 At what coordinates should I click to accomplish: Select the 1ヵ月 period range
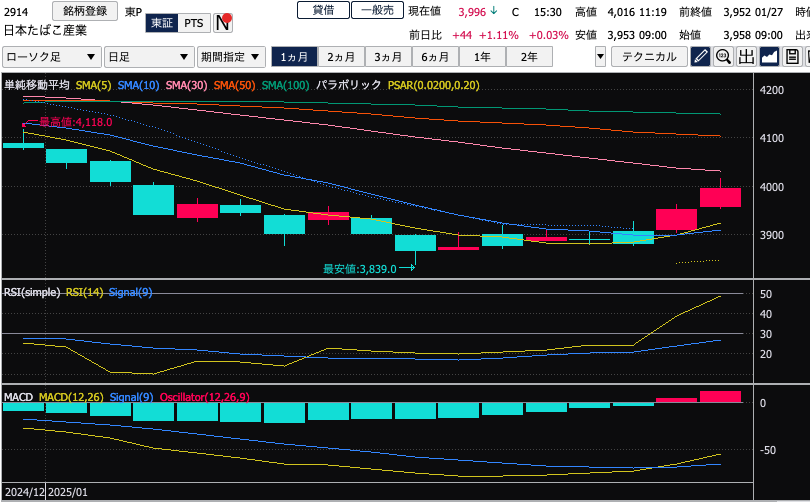[294, 56]
